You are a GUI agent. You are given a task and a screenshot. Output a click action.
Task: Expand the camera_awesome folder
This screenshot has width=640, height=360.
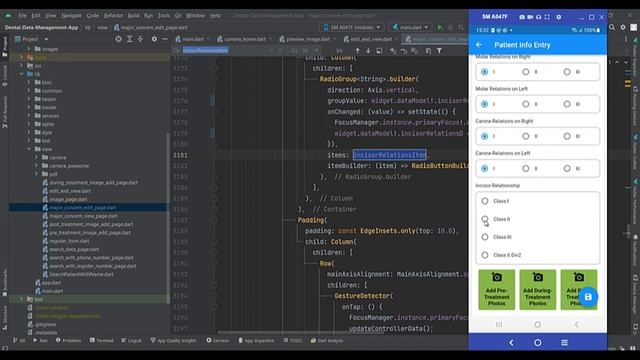(x=36, y=166)
